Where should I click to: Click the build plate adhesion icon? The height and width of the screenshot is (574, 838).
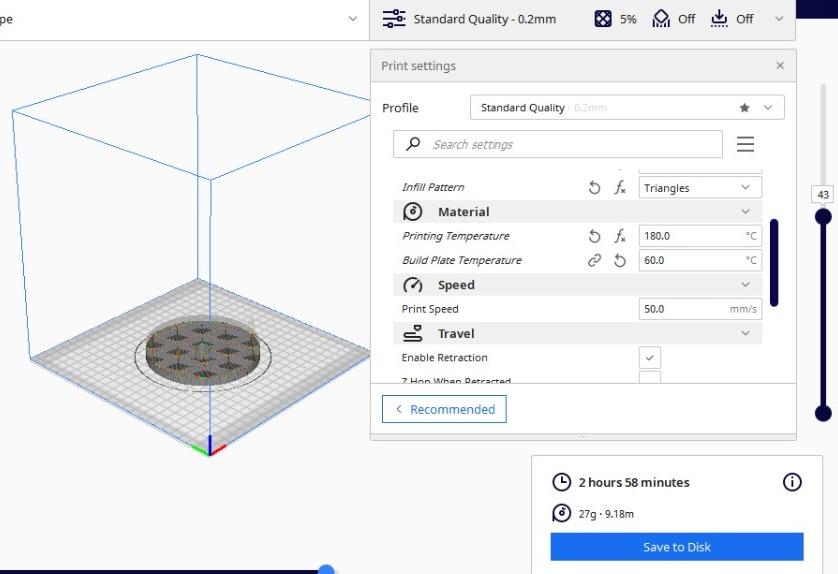pyautogui.click(x=719, y=19)
